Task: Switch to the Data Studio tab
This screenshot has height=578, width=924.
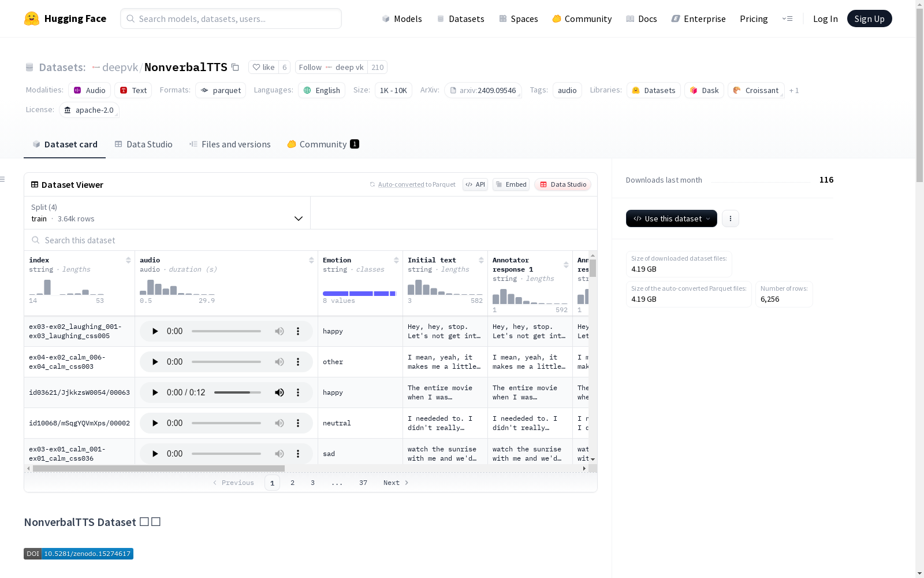Action: [x=143, y=144]
